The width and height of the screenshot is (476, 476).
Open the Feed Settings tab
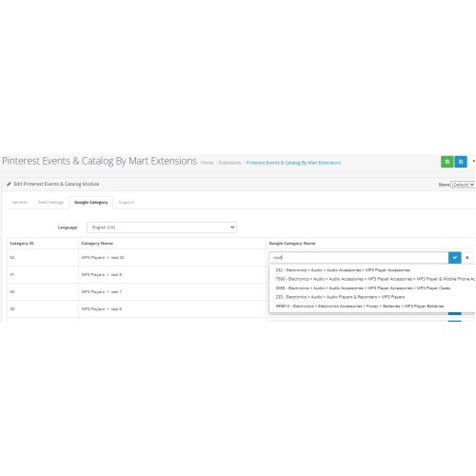coord(50,202)
